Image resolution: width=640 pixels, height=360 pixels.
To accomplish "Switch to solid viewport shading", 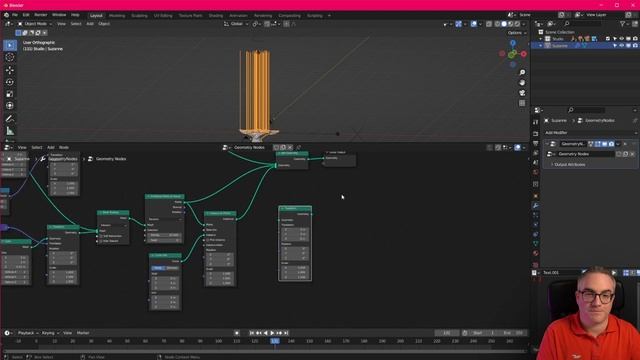I will 504,24.
